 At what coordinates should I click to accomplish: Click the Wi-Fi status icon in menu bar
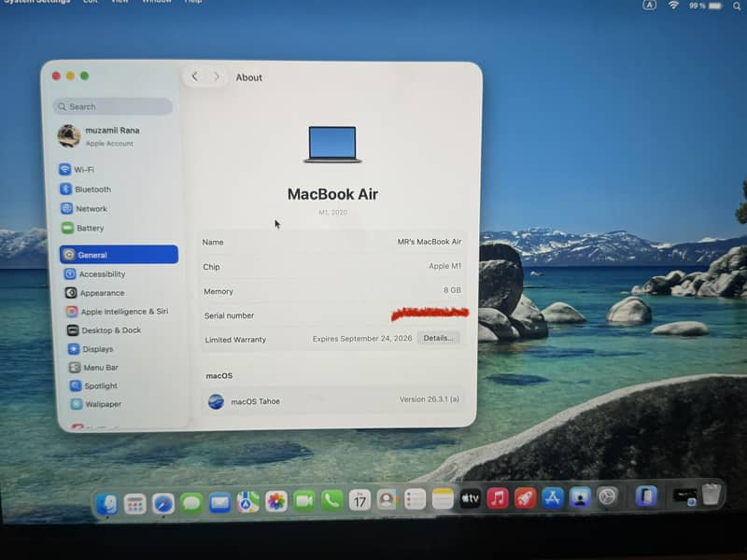[x=673, y=5]
